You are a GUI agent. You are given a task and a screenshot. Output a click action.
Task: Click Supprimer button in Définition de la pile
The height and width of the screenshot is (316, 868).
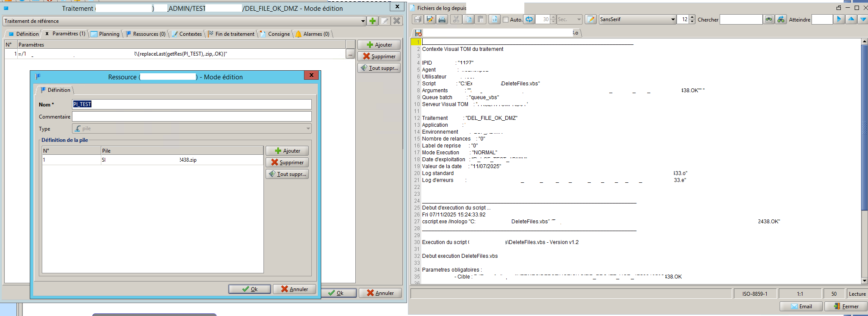coord(287,162)
